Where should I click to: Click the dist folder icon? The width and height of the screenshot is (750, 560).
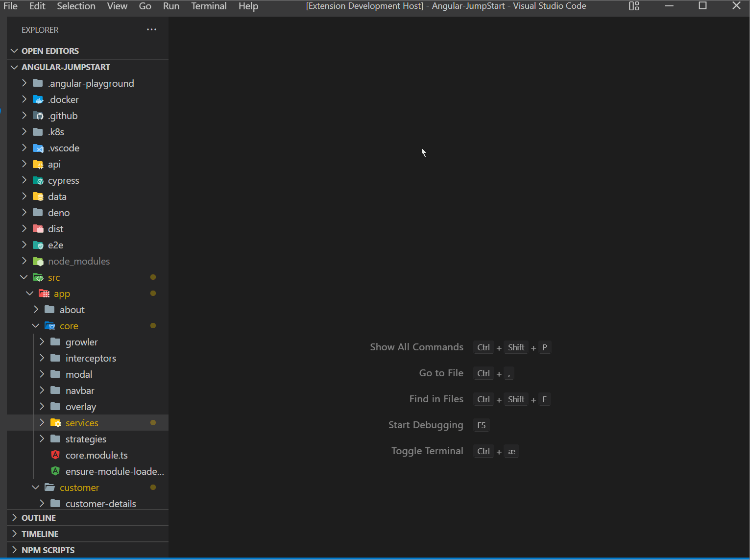(x=38, y=229)
